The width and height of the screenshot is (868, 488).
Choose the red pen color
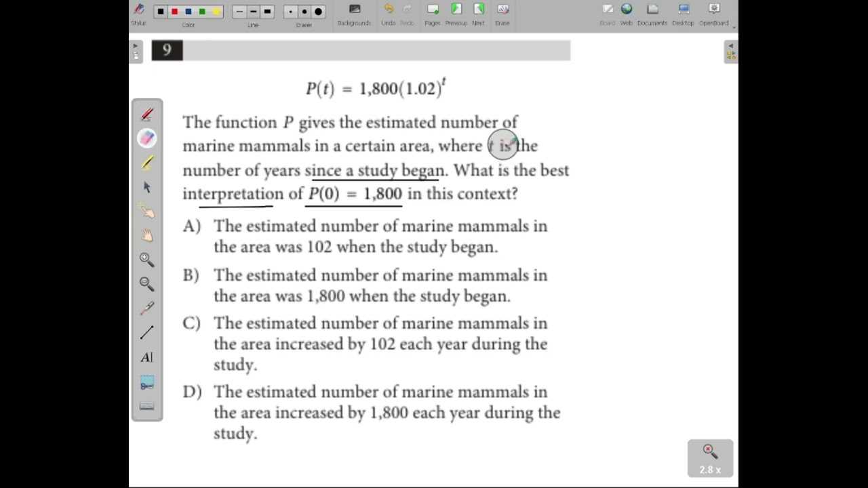click(x=174, y=12)
